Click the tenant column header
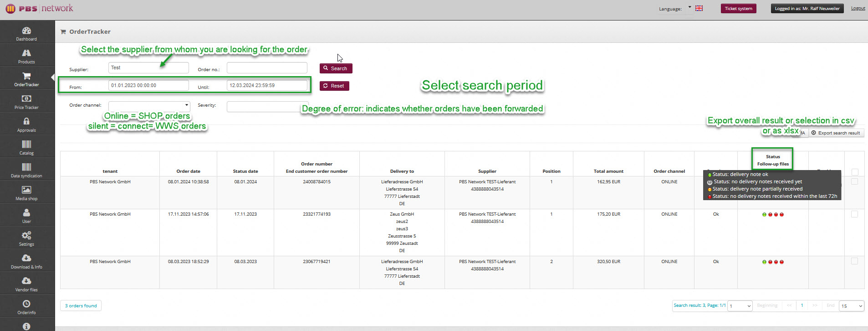The width and height of the screenshot is (868, 331). [110, 171]
